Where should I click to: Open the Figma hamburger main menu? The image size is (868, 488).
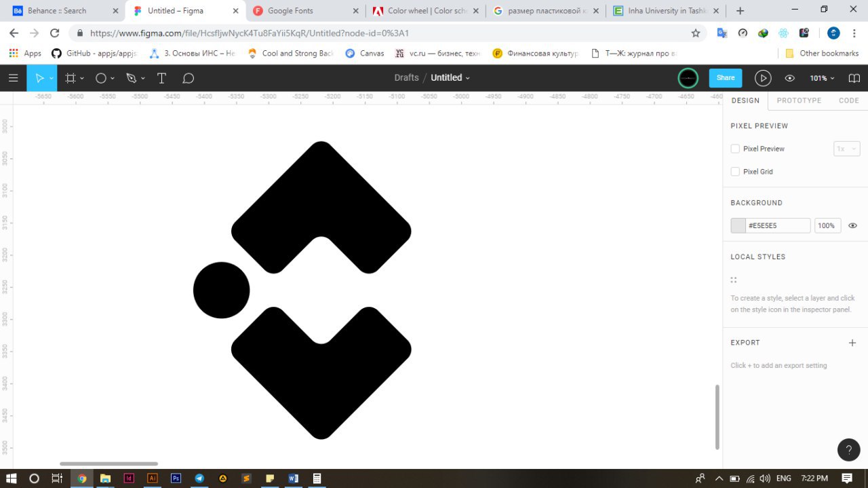13,78
